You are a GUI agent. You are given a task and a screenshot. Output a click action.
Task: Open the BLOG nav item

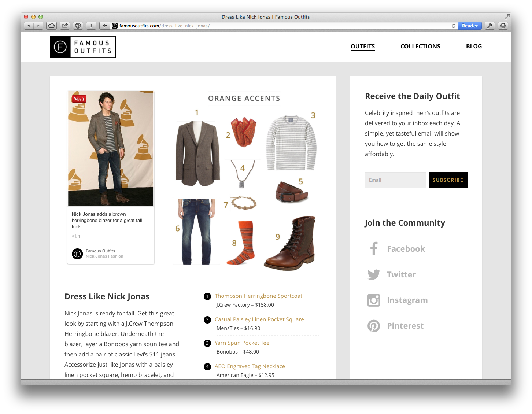pos(474,46)
